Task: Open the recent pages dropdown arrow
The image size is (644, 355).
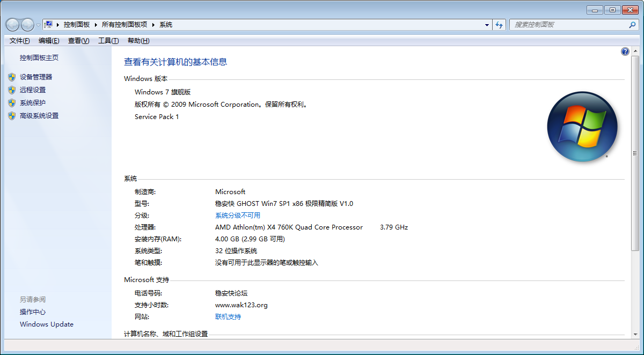Action: (x=38, y=25)
